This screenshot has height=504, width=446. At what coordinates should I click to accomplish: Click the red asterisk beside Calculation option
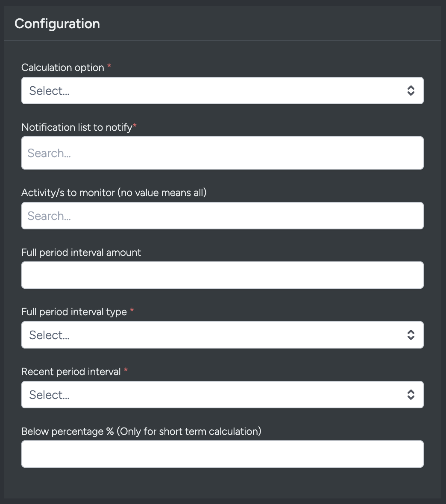(x=109, y=66)
